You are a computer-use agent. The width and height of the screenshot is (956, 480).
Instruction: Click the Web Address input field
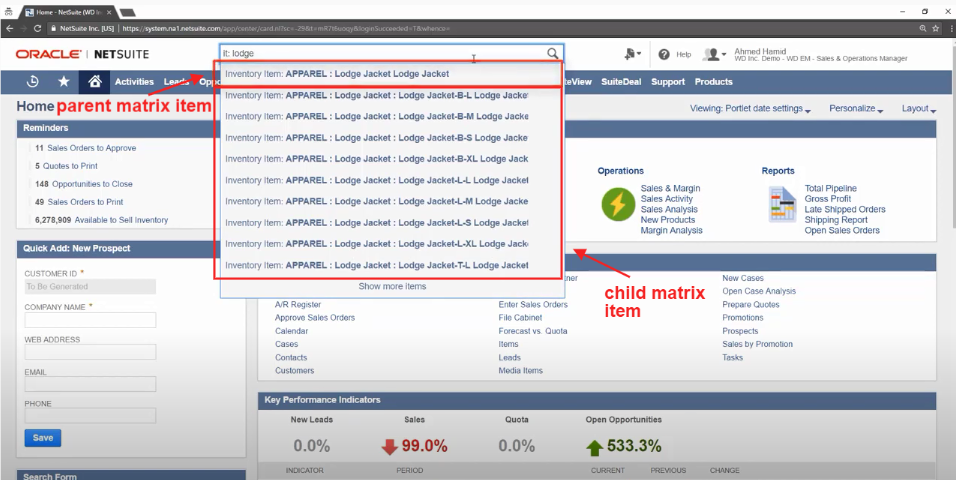pyautogui.click(x=90, y=352)
